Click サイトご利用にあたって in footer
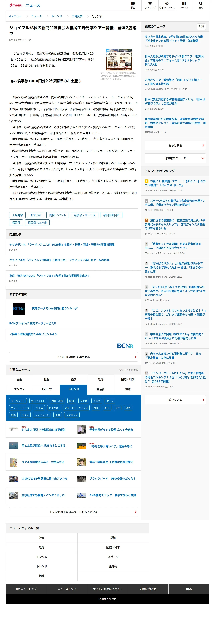Viewport: 215px width, 644px height. click(x=107, y=589)
